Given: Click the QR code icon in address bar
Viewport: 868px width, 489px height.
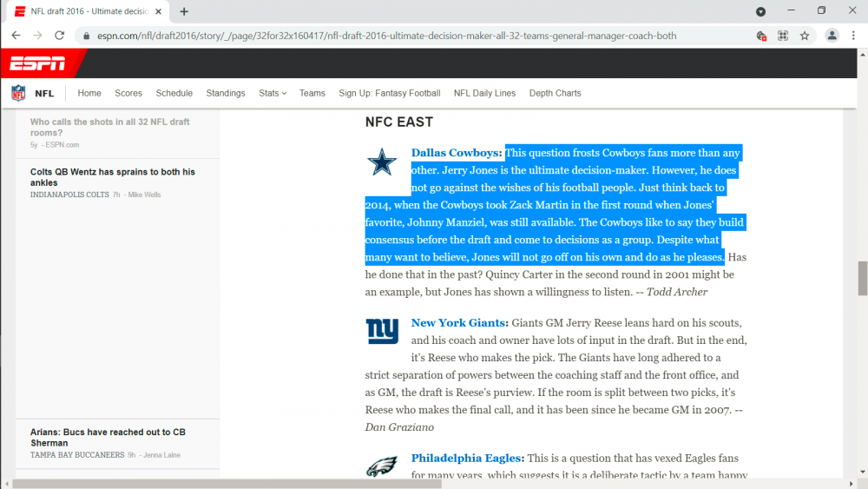Looking at the screenshot, I should coord(783,36).
